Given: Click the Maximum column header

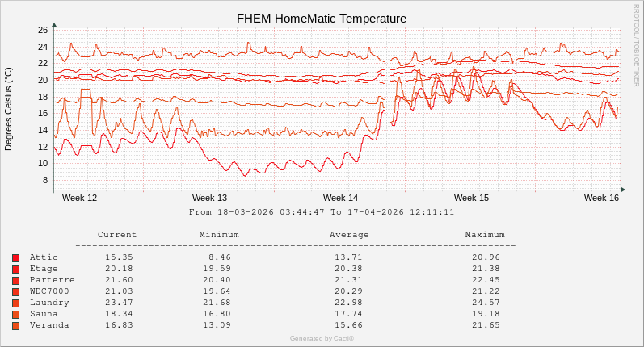Looking at the screenshot, I should 485,235.
